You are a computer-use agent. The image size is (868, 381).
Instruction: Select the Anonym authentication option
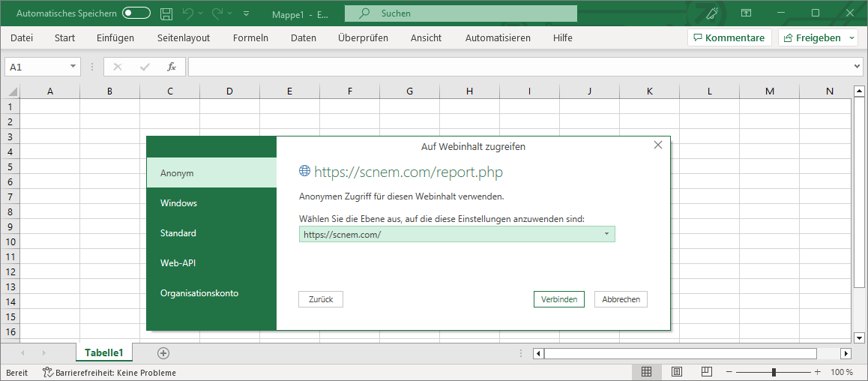pyautogui.click(x=211, y=172)
